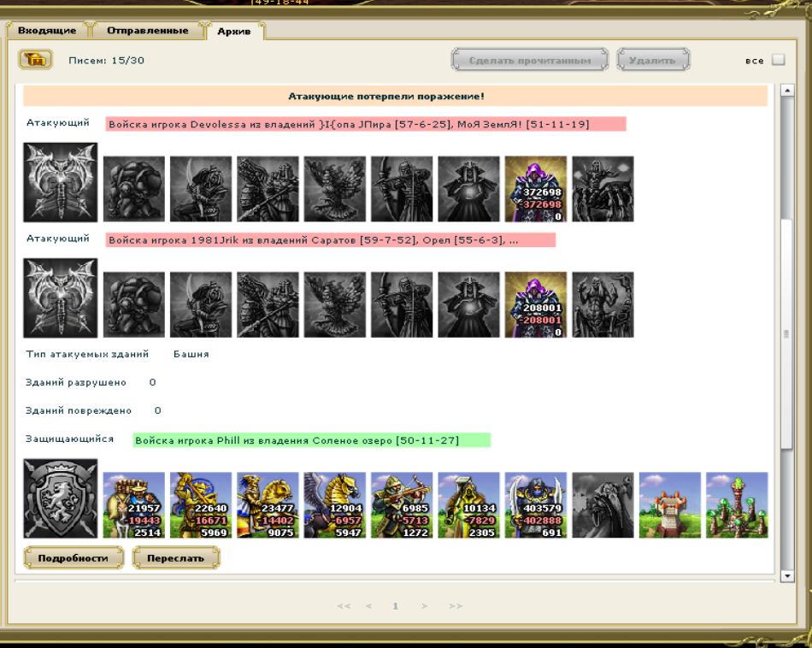
Task: Toggle the "все" select-all checkbox
Action: click(778, 60)
